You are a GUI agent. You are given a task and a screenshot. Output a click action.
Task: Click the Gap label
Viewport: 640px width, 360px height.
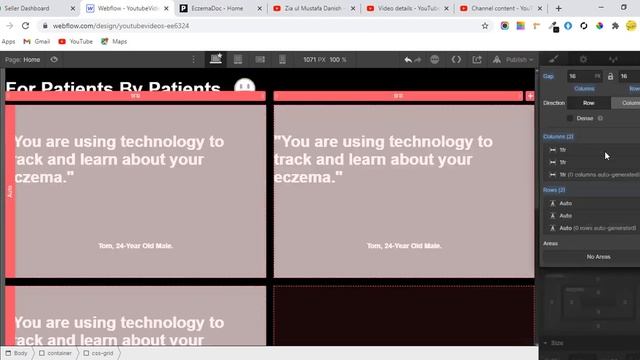point(548,76)
